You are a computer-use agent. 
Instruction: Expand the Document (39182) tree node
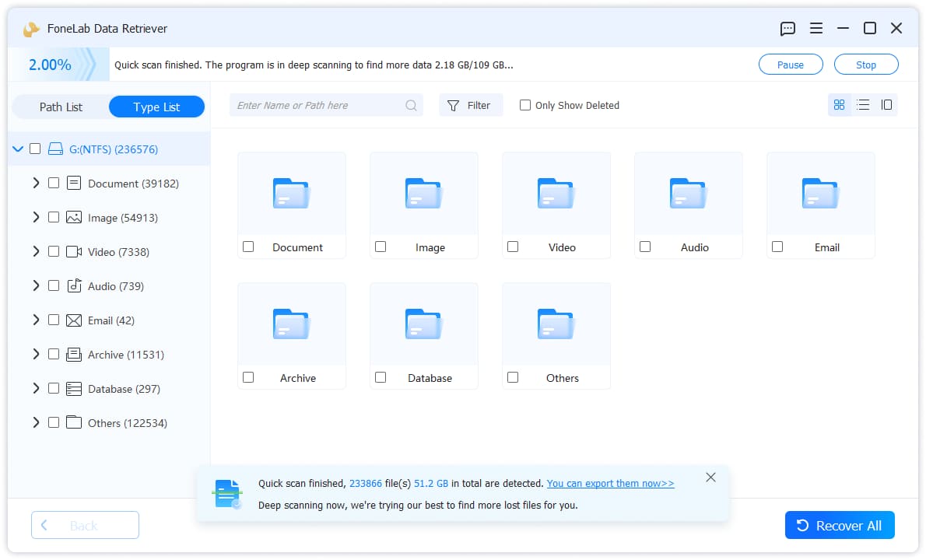click(36, 183)
